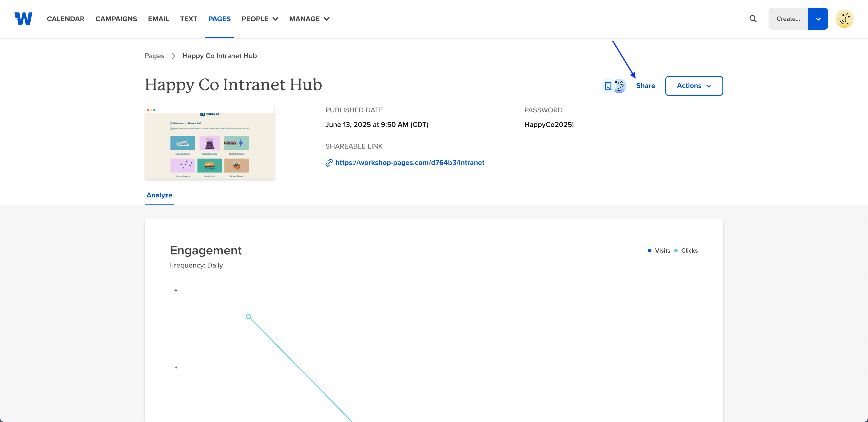The image size is (868, 422).
Task: Expand the Create dropdown arrow
Action: coord(818,19)
